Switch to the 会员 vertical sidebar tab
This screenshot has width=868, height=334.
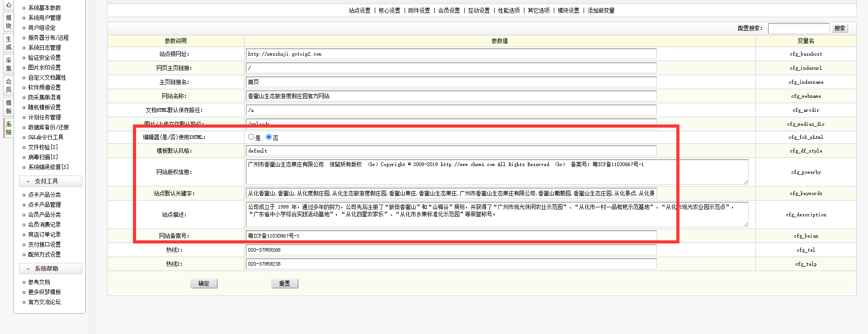pos(9,86)
